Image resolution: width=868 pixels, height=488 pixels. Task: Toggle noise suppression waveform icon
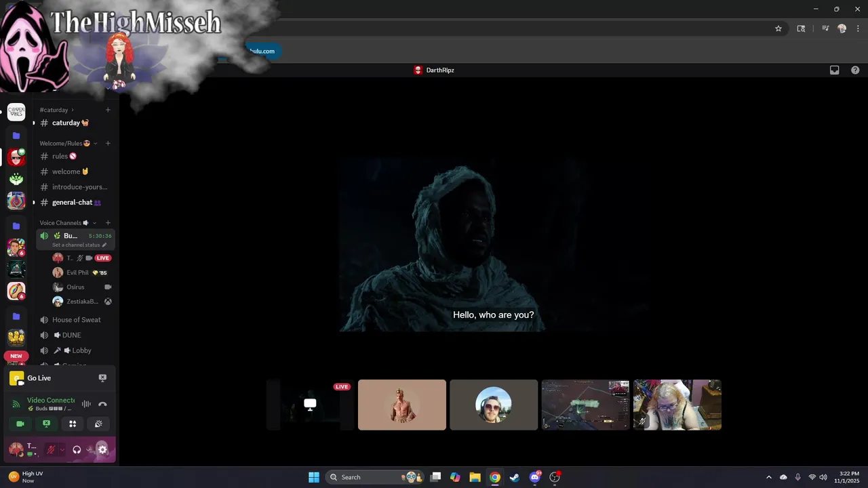(86, 404)
